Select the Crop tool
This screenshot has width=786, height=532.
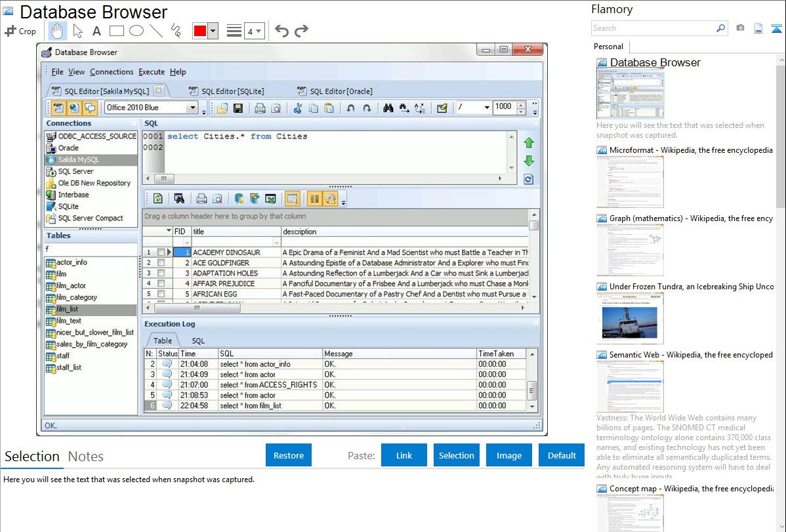pos(20,31)
